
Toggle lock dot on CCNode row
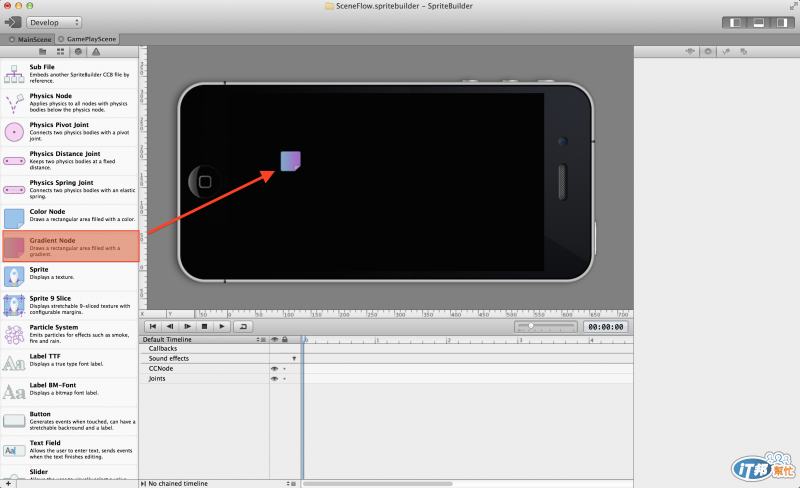coord(285,369)
